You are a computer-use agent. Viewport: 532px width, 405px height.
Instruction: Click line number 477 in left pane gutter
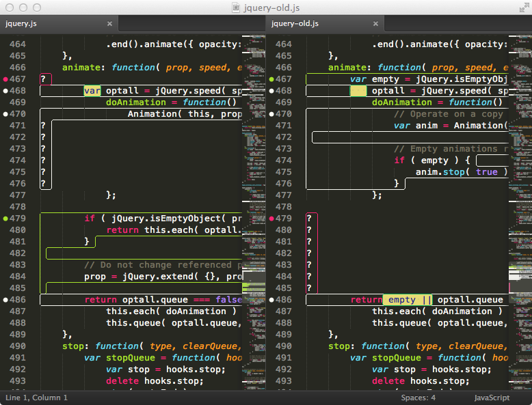tap(18, 195)
